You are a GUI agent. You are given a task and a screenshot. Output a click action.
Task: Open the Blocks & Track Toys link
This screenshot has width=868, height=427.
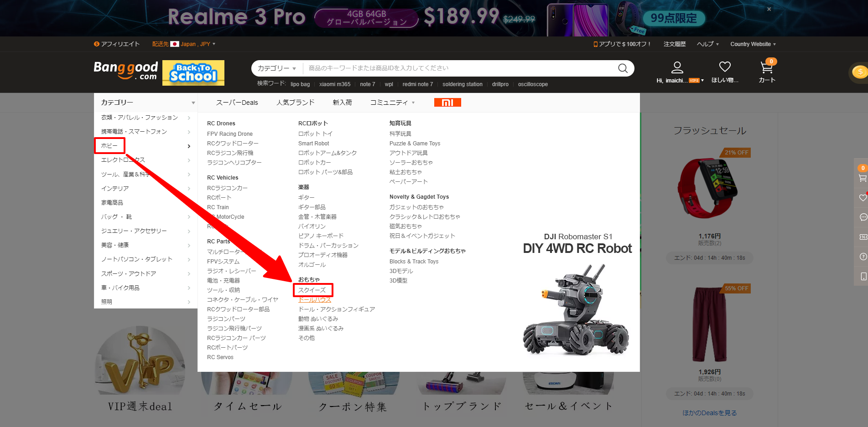click(x=414, y=262)
